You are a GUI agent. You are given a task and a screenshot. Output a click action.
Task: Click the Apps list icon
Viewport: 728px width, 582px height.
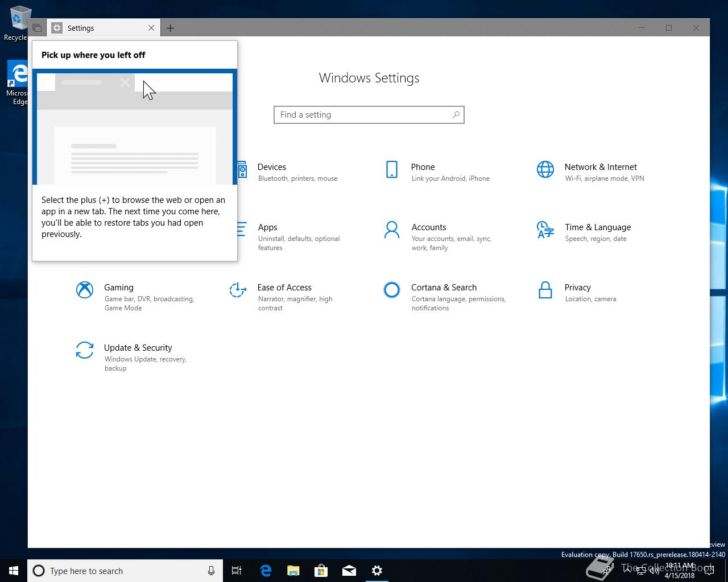[x=242, y=230]
